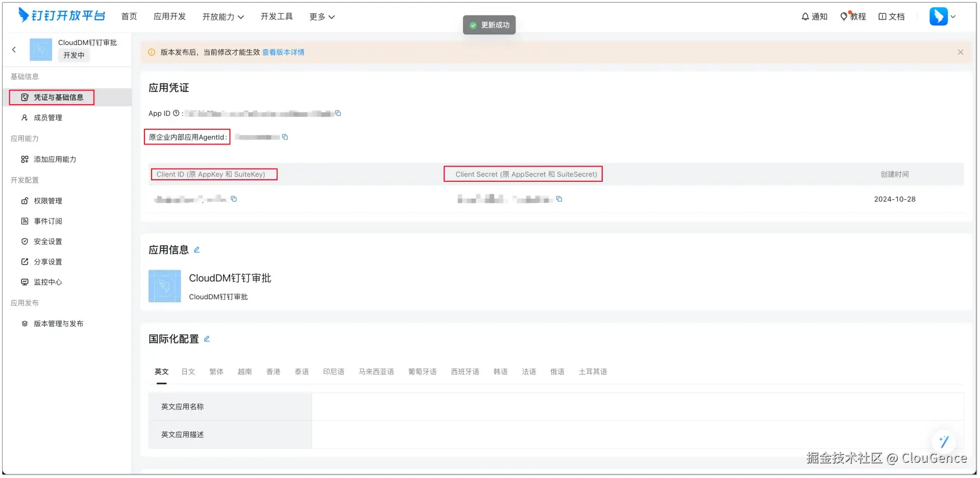Screen dimensions: 980x478
Task: Switch to the 西班牙语 language tab
Action: coord(465,372)
